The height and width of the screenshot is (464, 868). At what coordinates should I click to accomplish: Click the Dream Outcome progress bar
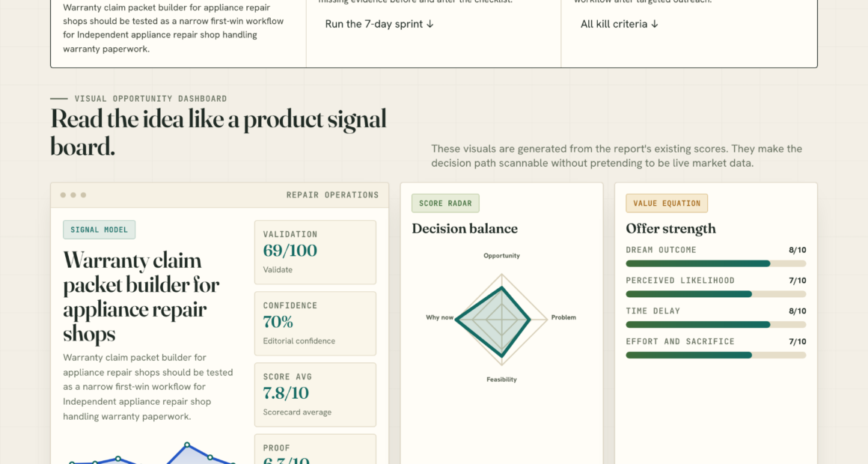click(x=716, y=263)
